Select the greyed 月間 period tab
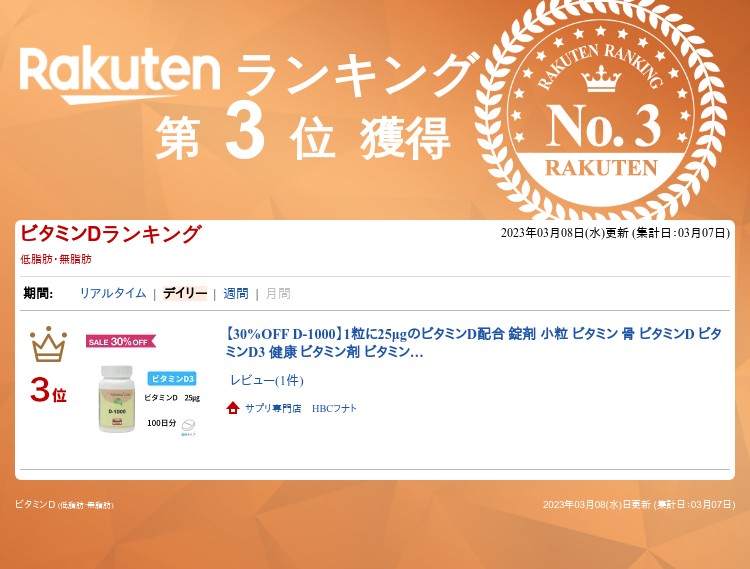The width and height of the screenshot is (750, 569). pyautogui.click(x=278, y=293)
